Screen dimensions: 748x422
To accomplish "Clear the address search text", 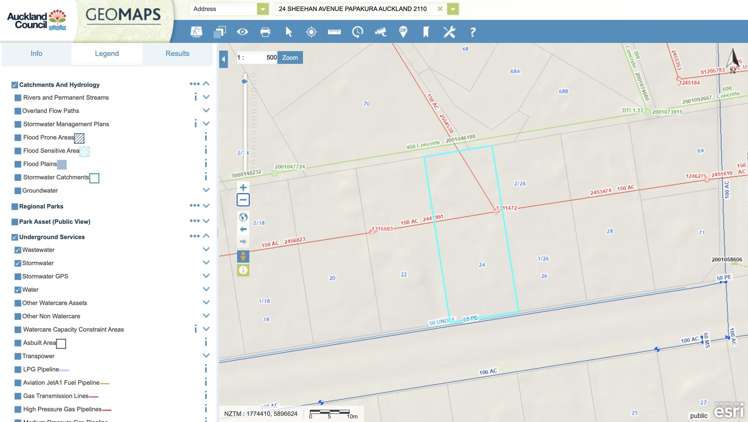I will (440, 9).
